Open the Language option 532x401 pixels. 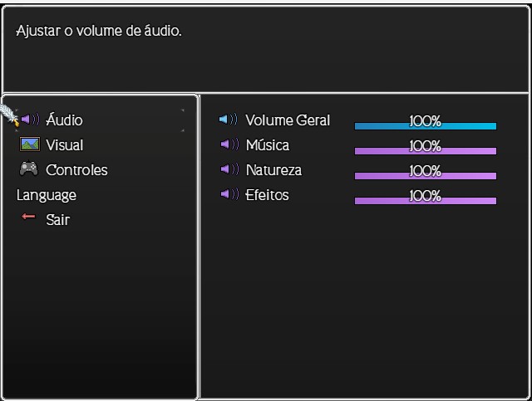[x=47, y=195]
